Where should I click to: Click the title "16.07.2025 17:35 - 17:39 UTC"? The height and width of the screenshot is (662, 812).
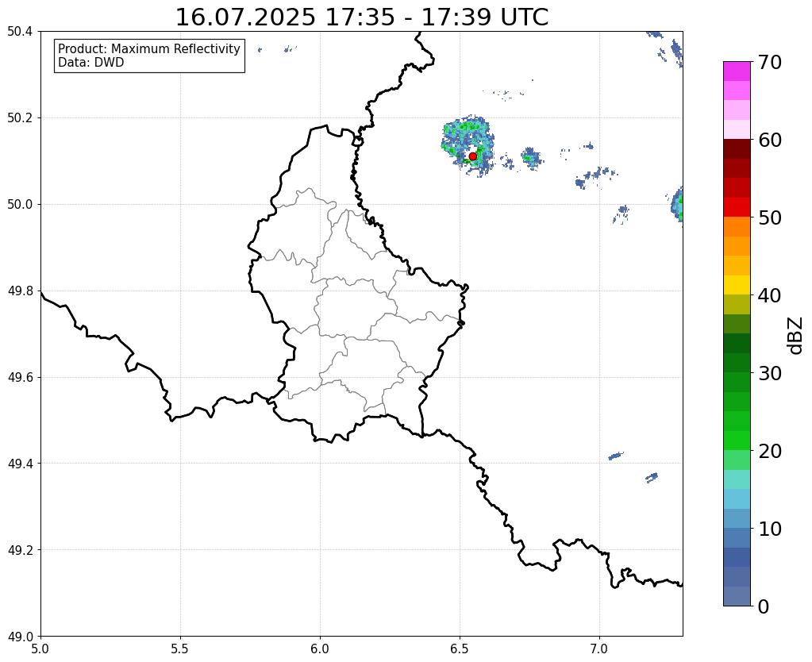[361, 17]
